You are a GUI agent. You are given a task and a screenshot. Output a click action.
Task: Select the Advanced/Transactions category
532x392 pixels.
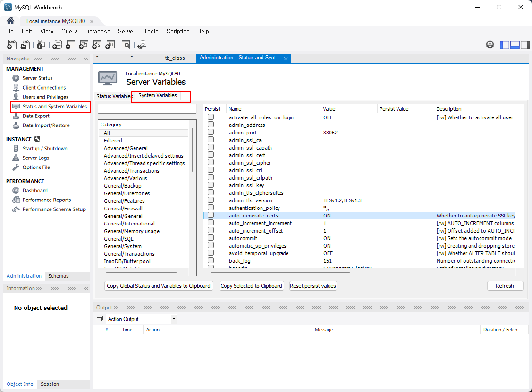(132, 171)
